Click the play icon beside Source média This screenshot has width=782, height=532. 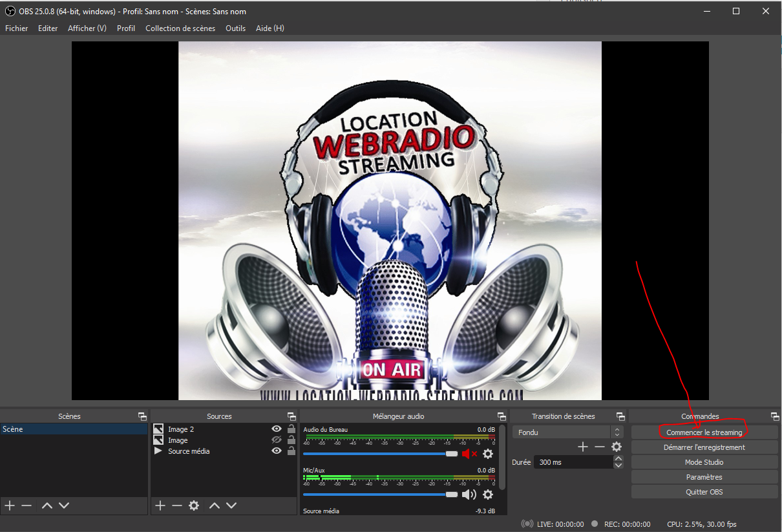click(x=158, y=451)
